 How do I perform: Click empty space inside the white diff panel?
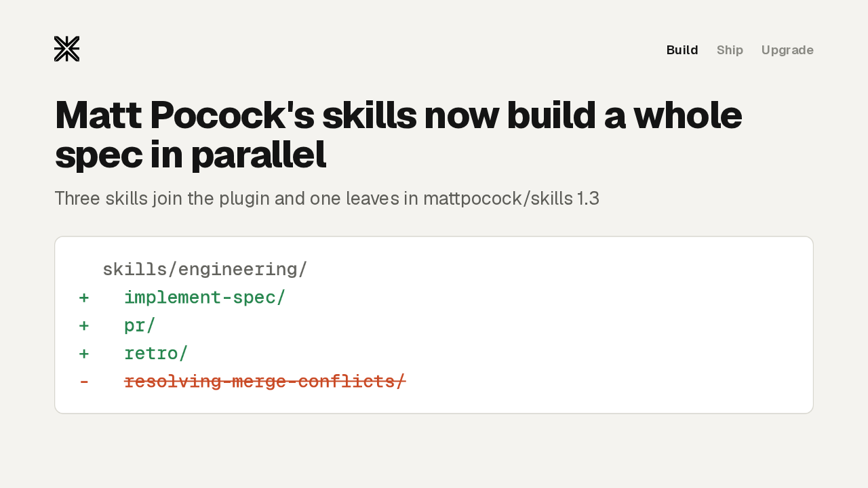click(610, 325)
